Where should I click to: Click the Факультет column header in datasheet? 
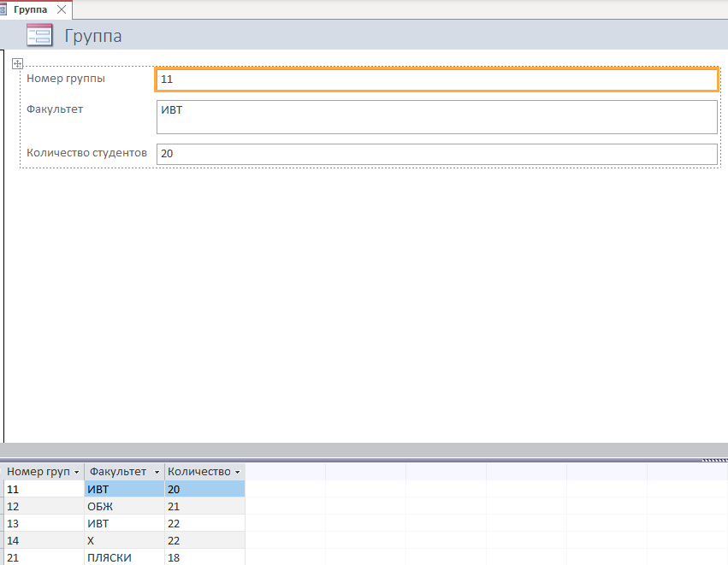click(124, 472)
